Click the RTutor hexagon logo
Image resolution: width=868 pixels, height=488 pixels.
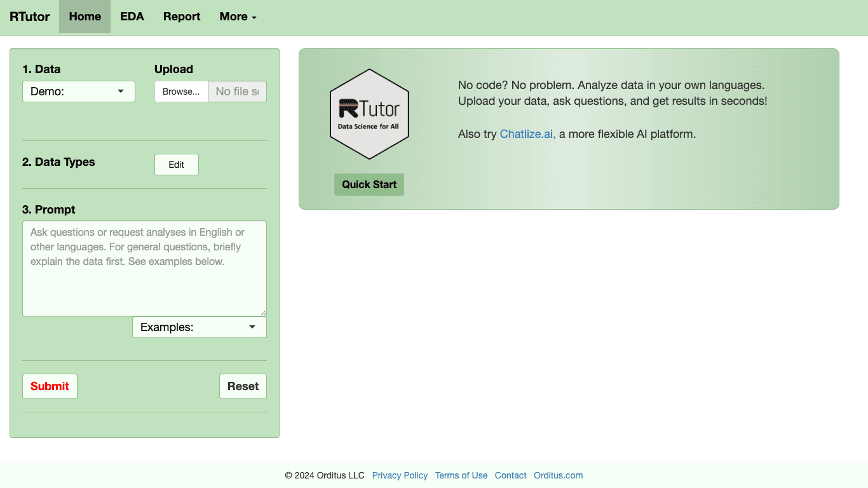[369, 114]
